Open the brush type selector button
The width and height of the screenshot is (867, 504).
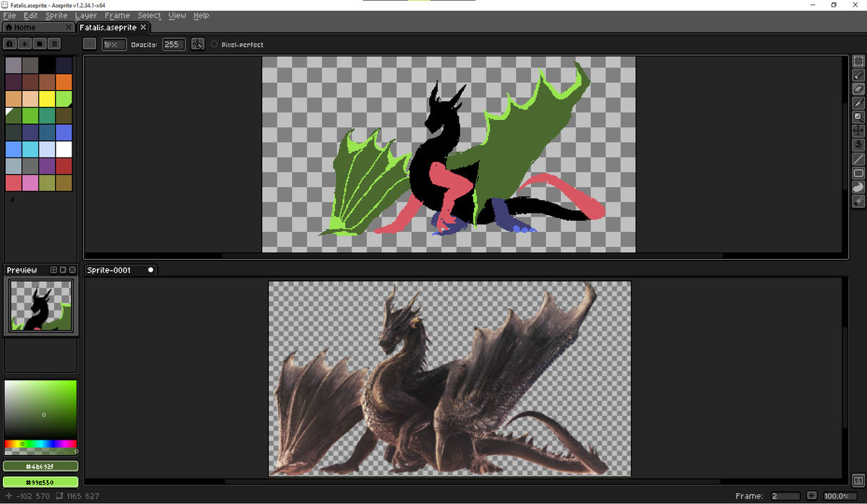[x=90, y=44]
